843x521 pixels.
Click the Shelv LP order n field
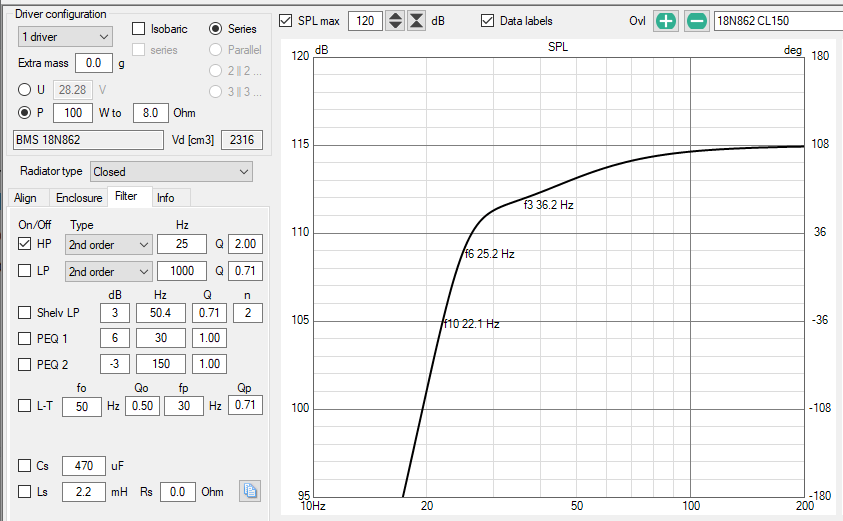click(x=248, y=313)
